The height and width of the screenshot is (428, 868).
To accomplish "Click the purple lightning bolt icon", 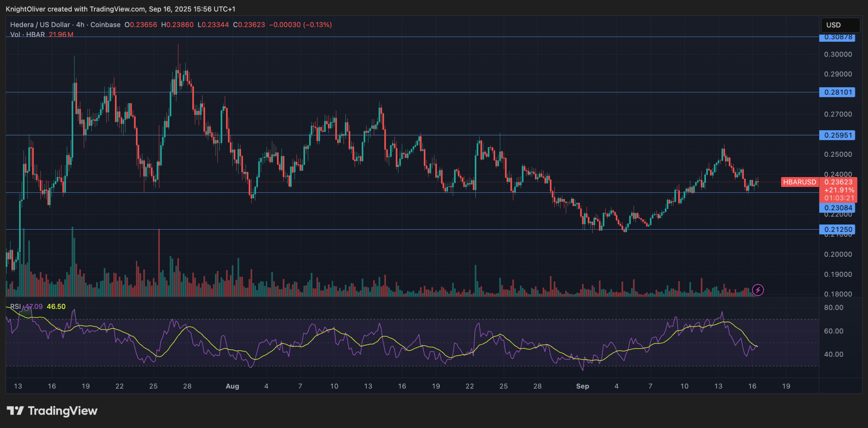I will 758,290.
